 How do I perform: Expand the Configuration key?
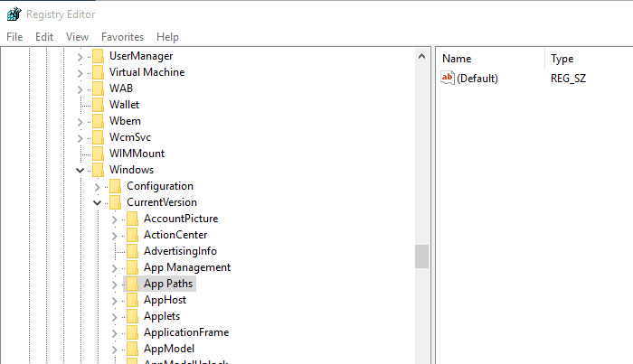tap(98, 187)
